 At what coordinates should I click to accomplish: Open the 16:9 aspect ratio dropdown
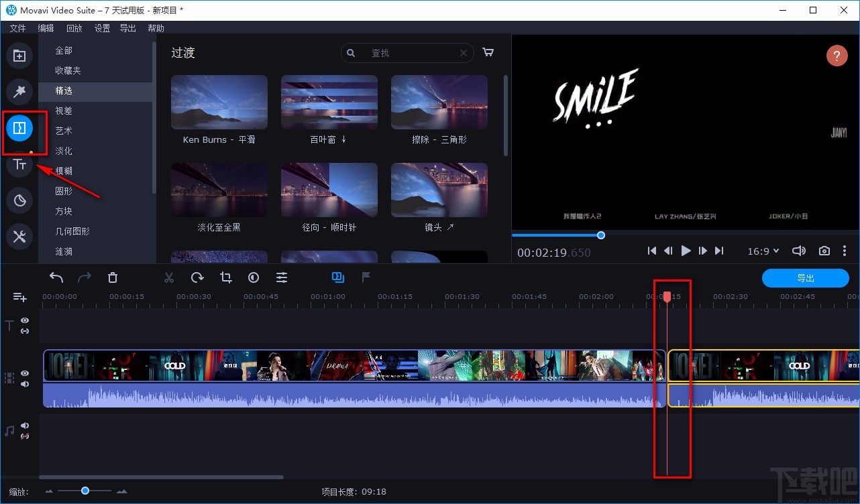coord(763,251)
